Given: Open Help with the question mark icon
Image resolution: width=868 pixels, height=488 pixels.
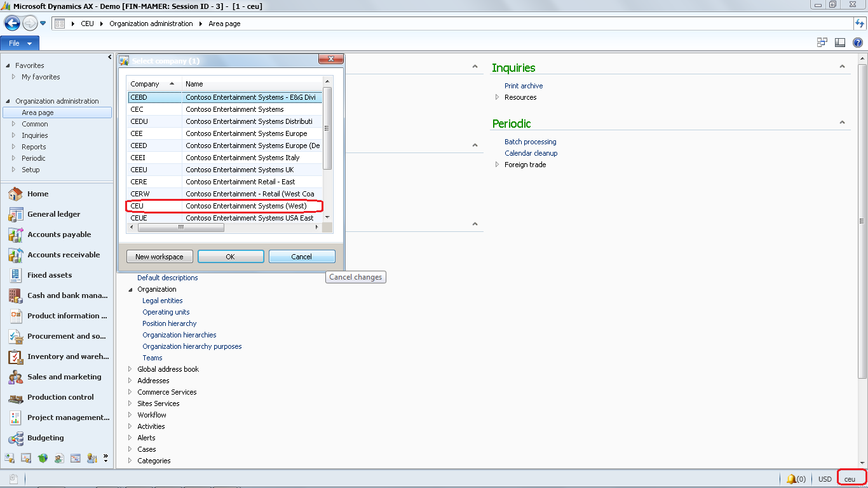Looking at the screenshot, I should (x=857, y=43).
